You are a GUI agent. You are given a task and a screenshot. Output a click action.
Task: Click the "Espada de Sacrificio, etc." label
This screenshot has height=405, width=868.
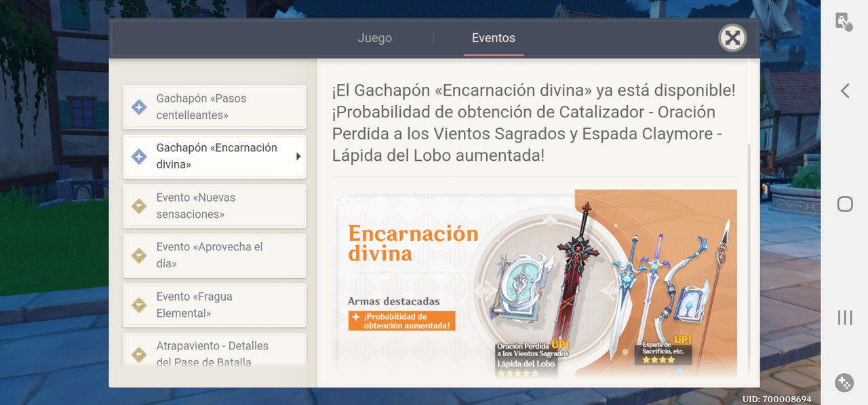pyautogui.click(x=663, y=348)
